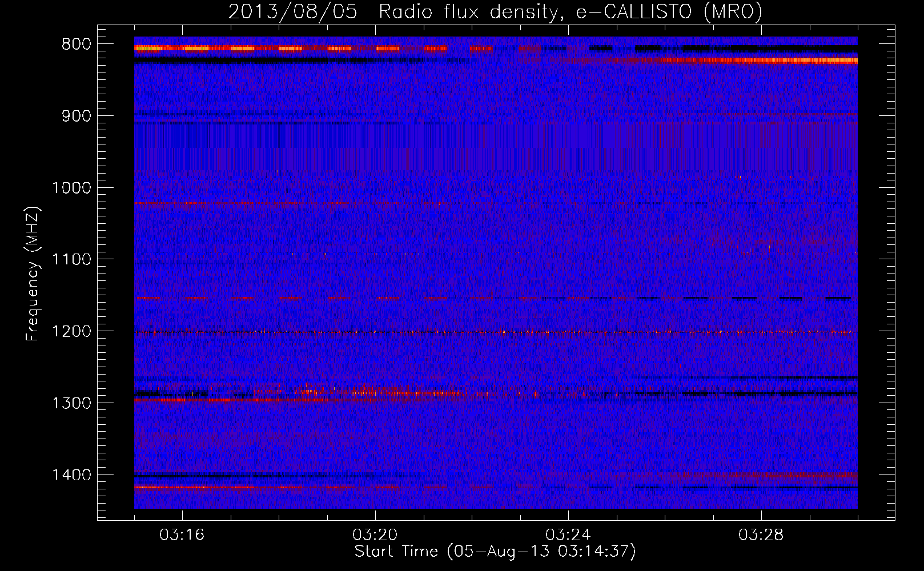The width and height of the screenshot is (924, 571).
Task: Click the 1400 frequency tick label
Action: pos(71,475)
